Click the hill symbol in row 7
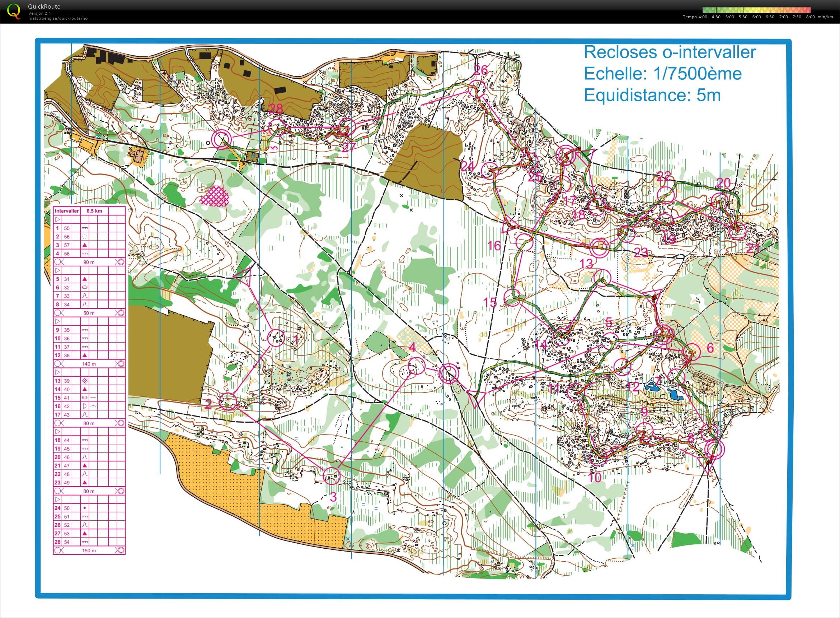 pos(84,296)
